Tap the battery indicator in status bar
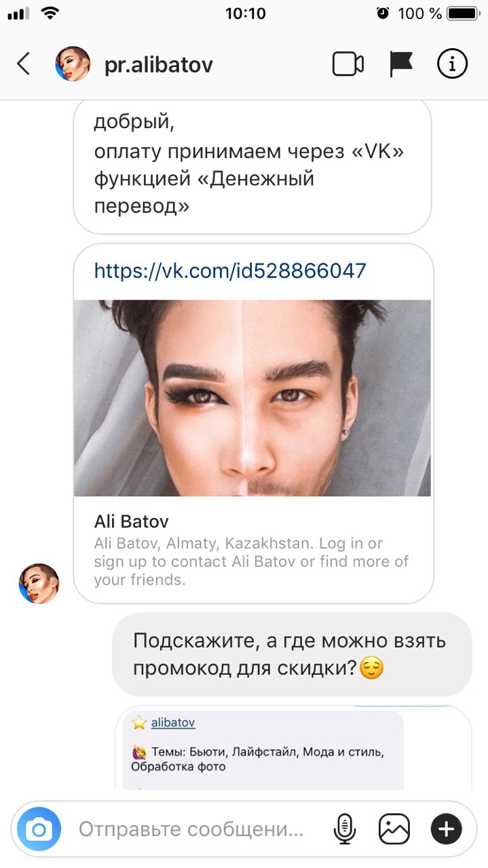 tap(464, 13)
